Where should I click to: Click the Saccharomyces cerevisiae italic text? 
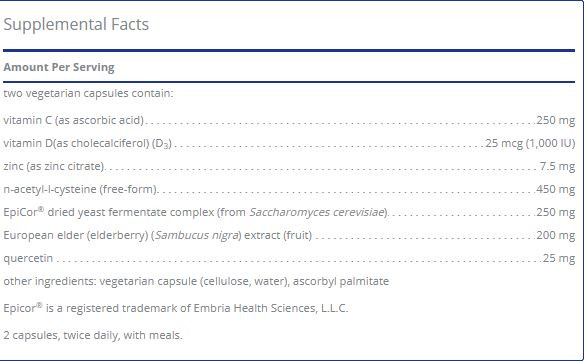[317, 212]
